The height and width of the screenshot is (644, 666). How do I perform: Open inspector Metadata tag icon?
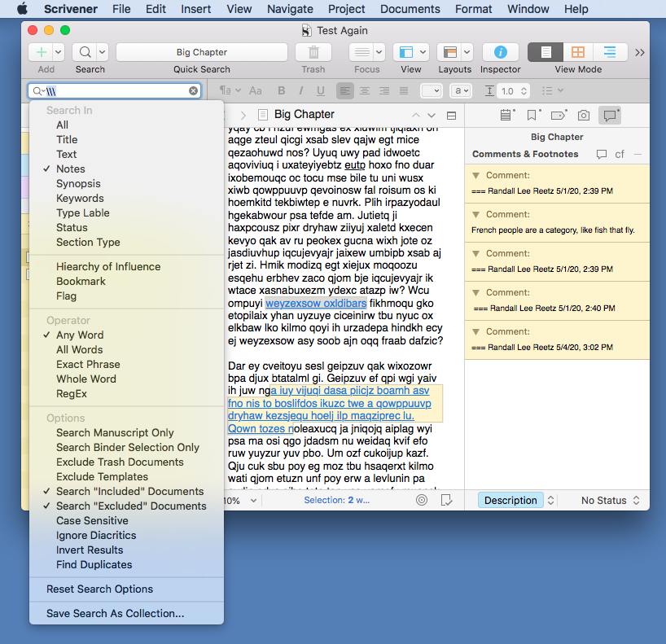(x=559, y=115)
